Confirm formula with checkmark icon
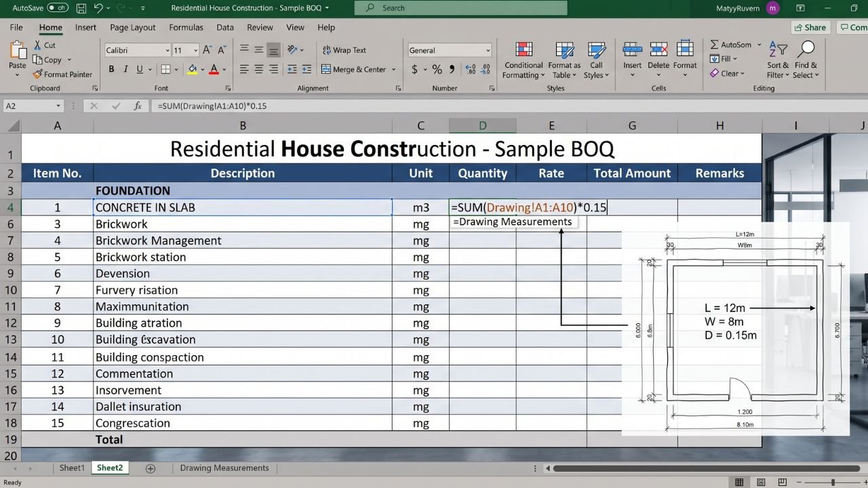Image resolution: width=868 pixels, height=488 pixels. tap(115, 106)
